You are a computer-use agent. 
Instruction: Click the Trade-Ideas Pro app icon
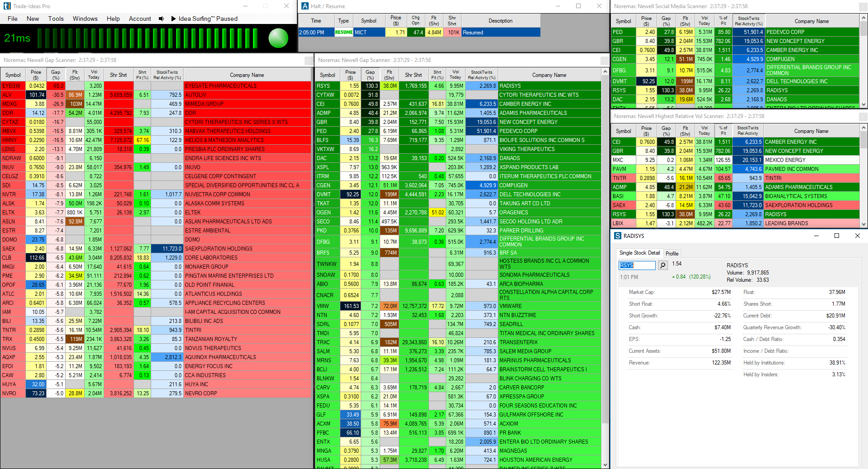(x=7, y=6)
